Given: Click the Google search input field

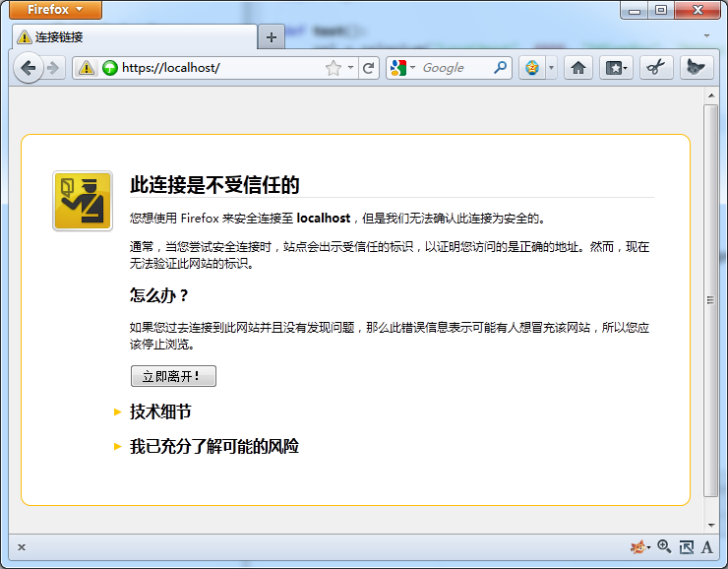Looking at the screenshot, I should (x=455, y=68).
